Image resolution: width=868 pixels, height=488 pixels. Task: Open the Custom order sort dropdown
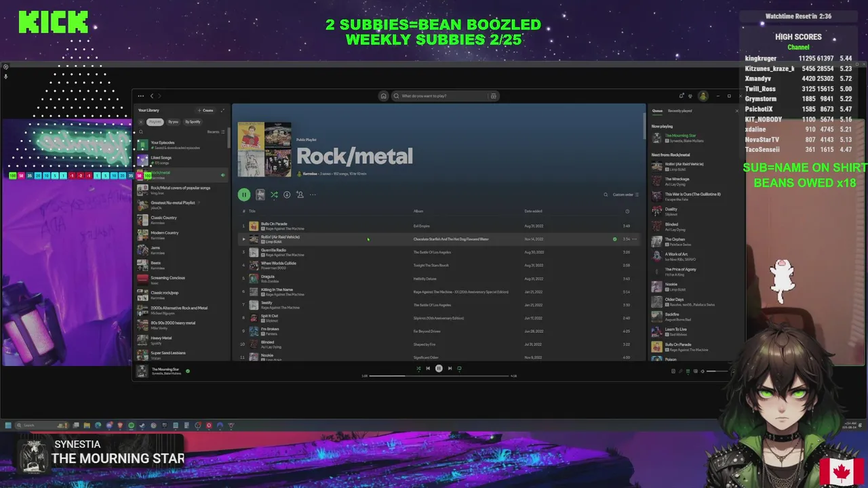625,195
